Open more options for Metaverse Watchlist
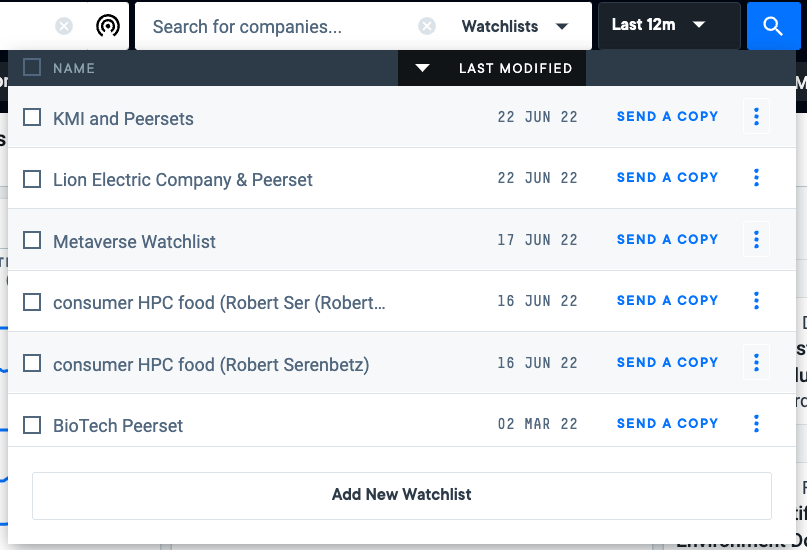 pyautogui.click(x=756, y=239)
